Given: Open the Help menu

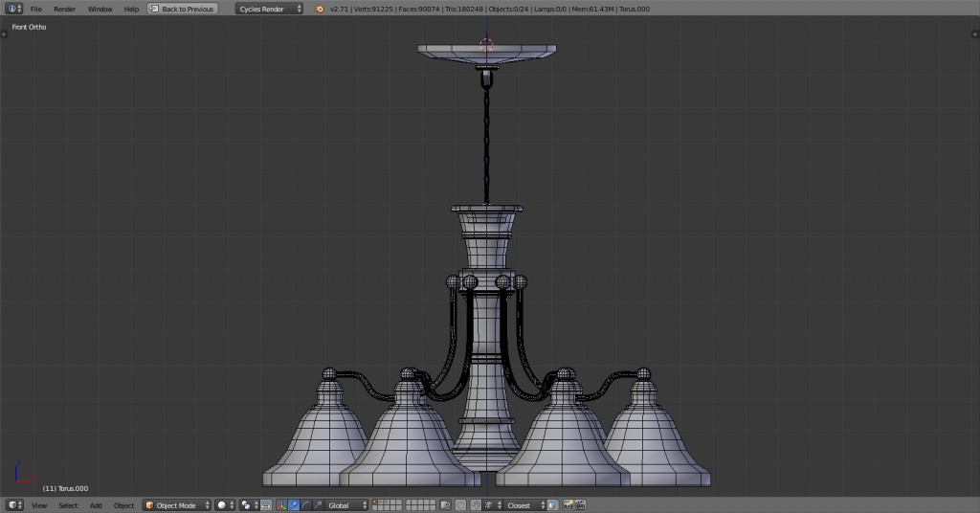Looking at the screenshot, I should (131, 9).
